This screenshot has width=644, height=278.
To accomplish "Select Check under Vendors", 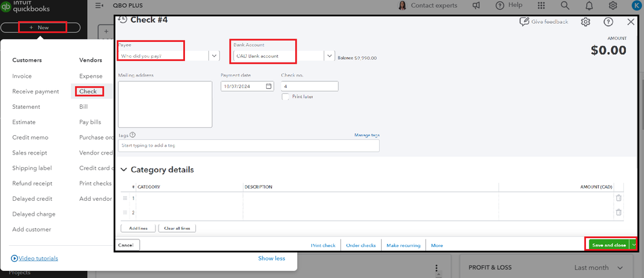I will point(88,91).
